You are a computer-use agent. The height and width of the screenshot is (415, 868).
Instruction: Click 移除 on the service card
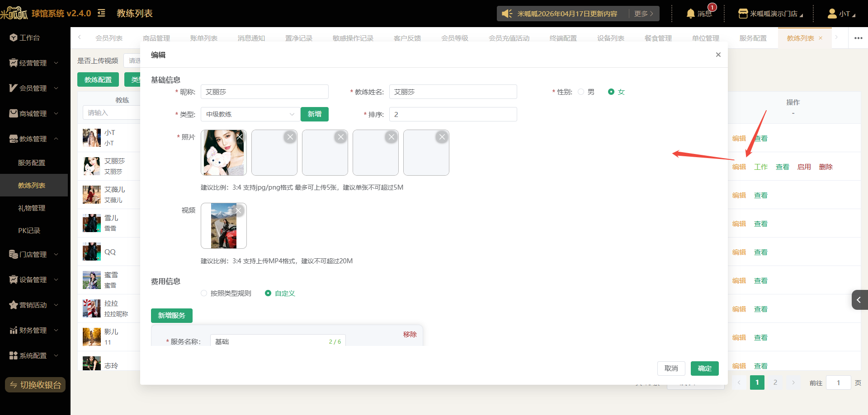(x=410, y=334)
